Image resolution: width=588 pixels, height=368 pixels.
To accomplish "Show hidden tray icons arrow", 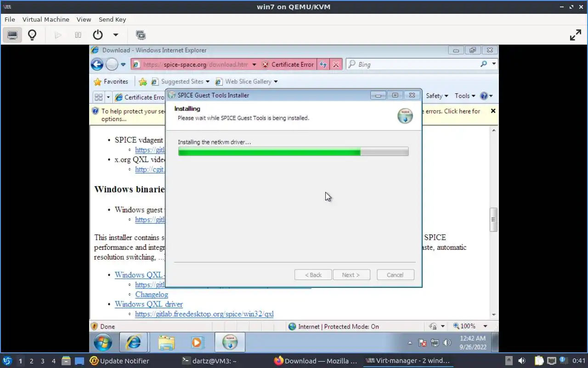I will 410,343.
